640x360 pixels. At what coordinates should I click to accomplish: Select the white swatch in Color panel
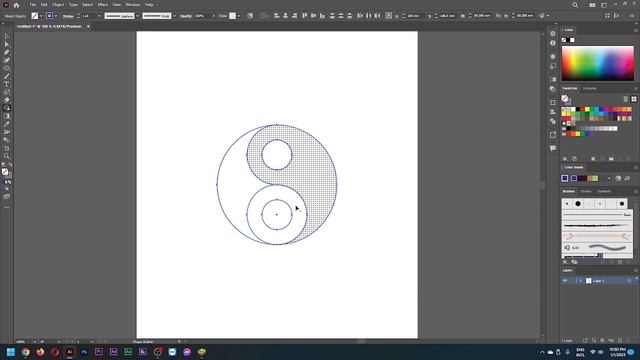pyautogui.click(x=572, y=40)
